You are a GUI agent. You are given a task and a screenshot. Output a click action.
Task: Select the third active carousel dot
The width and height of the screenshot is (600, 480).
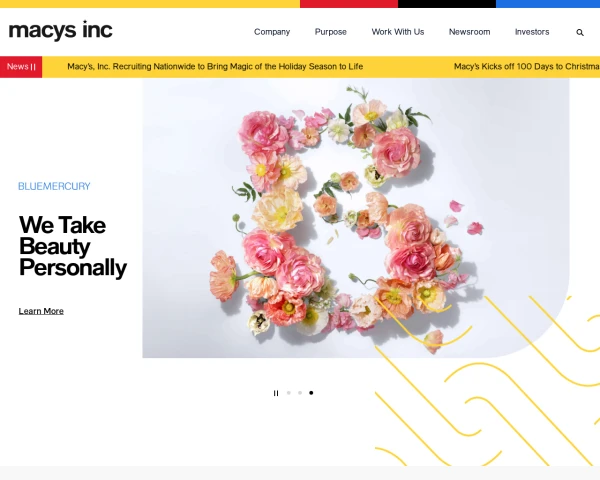point(311,393)
